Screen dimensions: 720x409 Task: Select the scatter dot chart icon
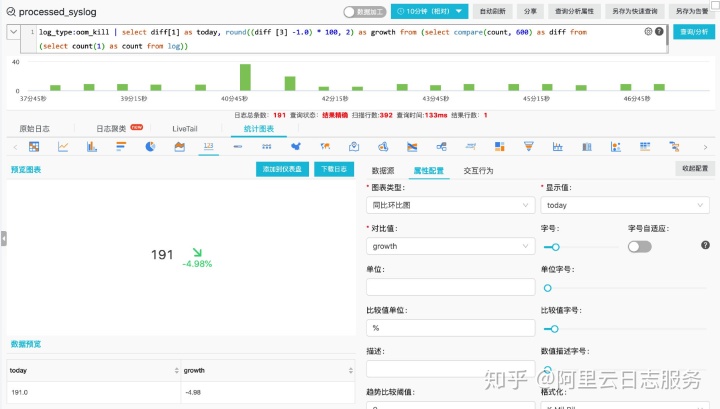coord(616,146)
